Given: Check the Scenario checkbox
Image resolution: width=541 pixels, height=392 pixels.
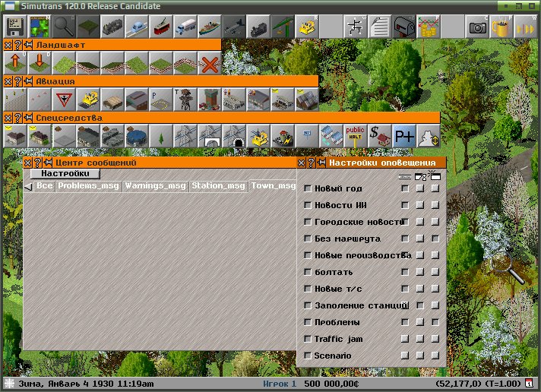Looking at the screenshot, I should pos(308,356).
